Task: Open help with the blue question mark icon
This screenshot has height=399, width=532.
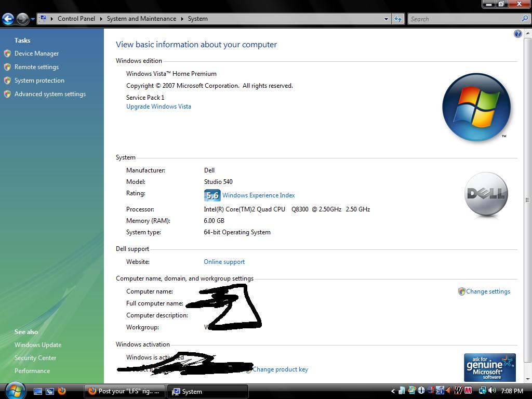Action: click(518, 34)
